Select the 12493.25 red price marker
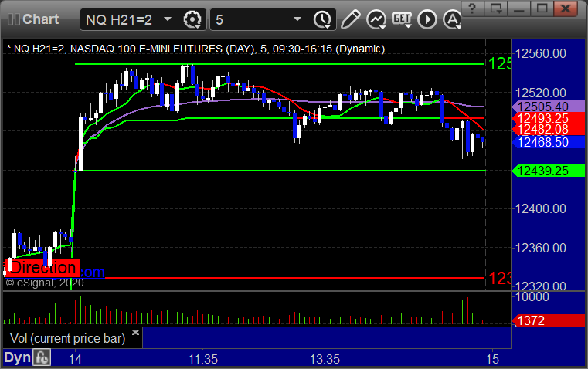Image resolution: width=588 pixels, height=369 pixels. 549,118
